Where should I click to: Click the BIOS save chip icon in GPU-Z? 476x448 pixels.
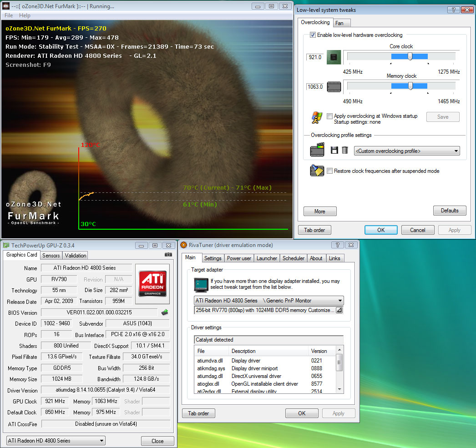pos(165,312)
